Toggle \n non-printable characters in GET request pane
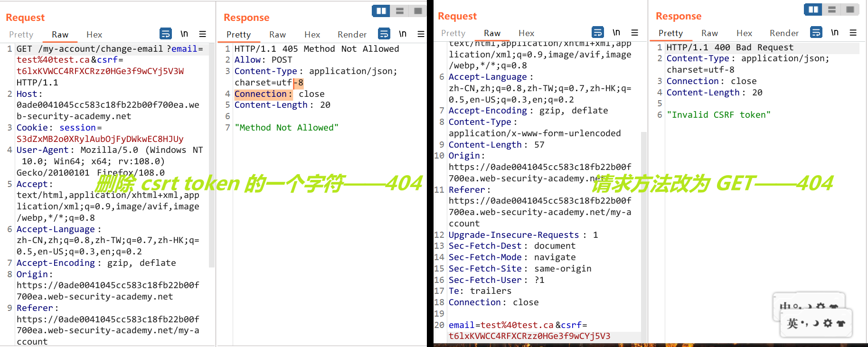This screenshot has height=347, width=868. tap(184, 34)
